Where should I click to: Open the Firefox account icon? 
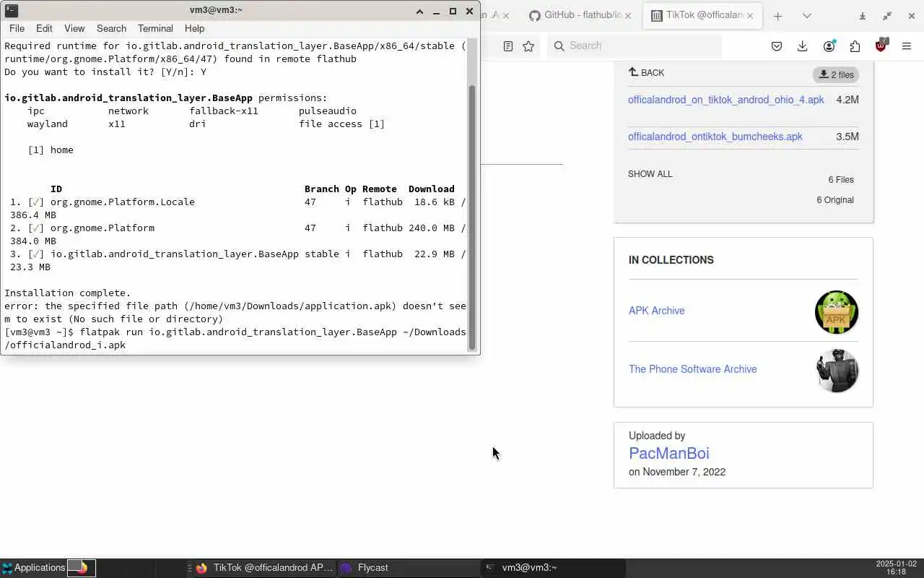click(829, 46)
